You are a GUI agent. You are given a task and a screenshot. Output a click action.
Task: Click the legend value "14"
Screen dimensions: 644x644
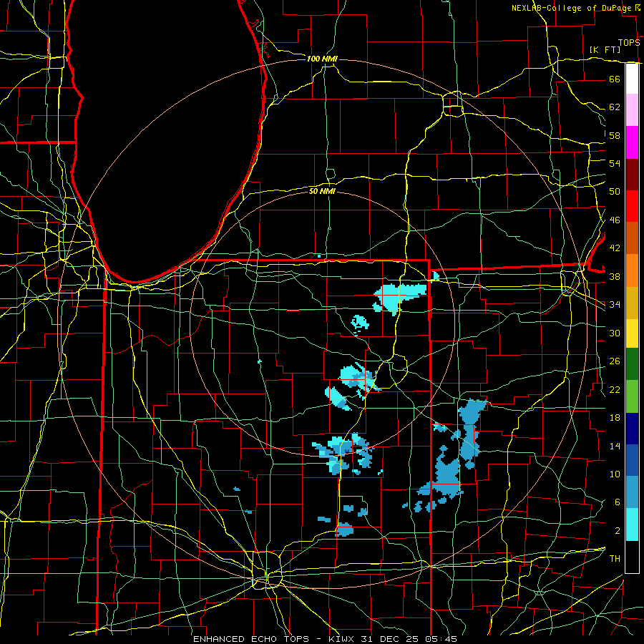tap(615, 446)
